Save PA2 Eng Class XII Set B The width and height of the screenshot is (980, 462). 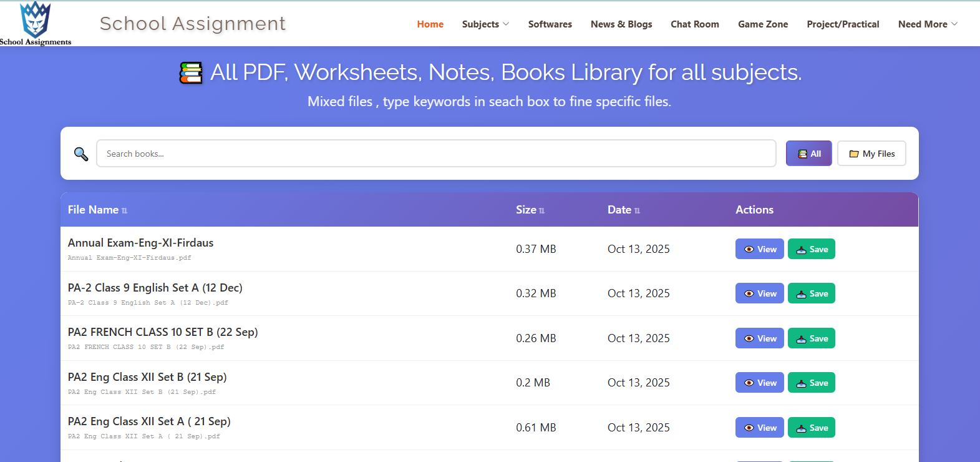(x=812, y=383)
